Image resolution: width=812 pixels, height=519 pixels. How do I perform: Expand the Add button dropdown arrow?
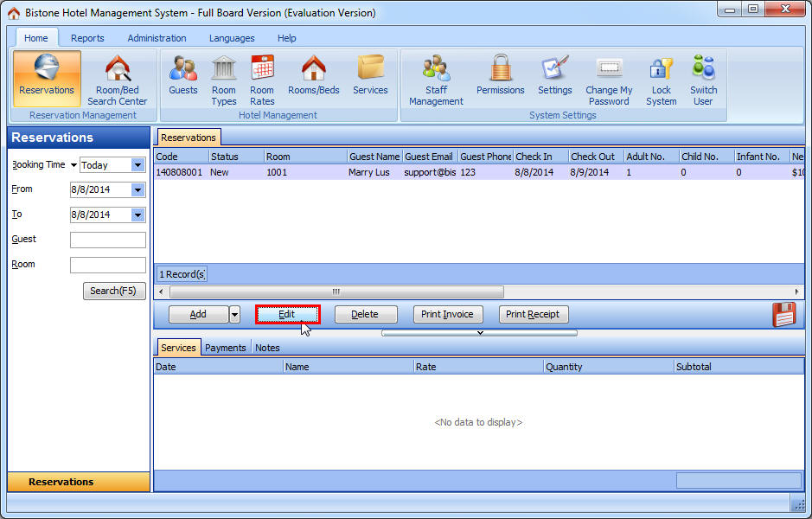(x=234, y=315)
